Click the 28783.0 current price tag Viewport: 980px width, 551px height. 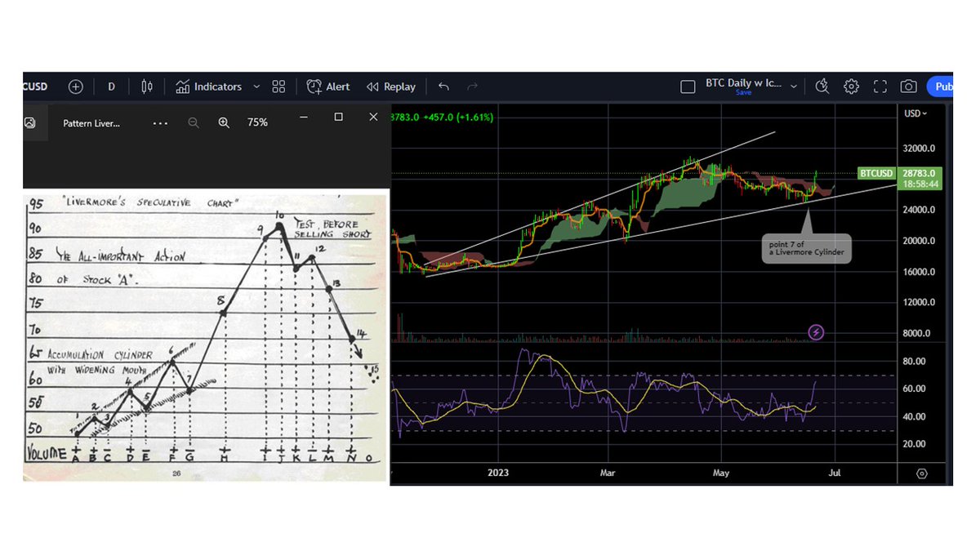920,174
